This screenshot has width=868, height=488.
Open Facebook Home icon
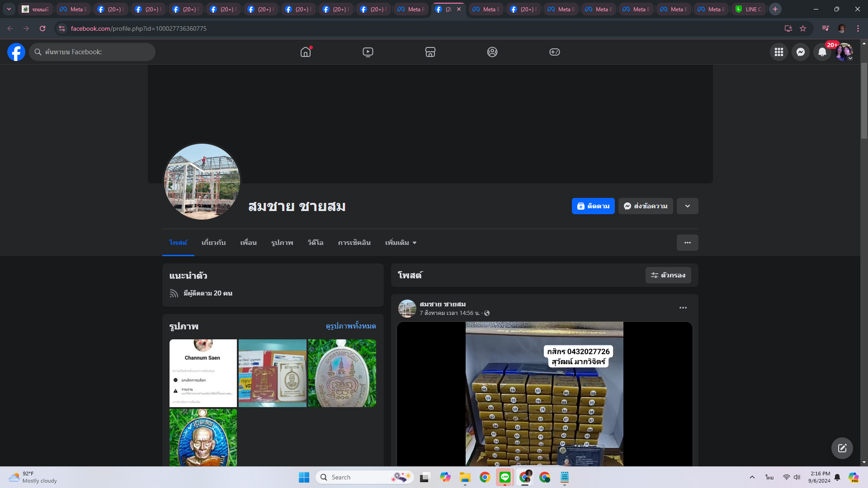[x=306, y=52]
